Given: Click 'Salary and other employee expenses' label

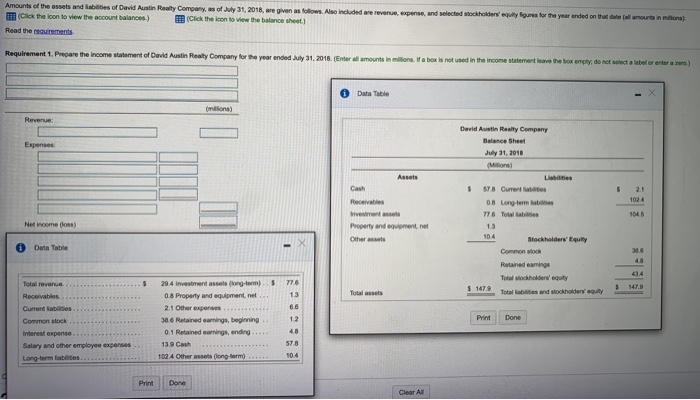Looking at the screenshot, I should coord(77,345).
